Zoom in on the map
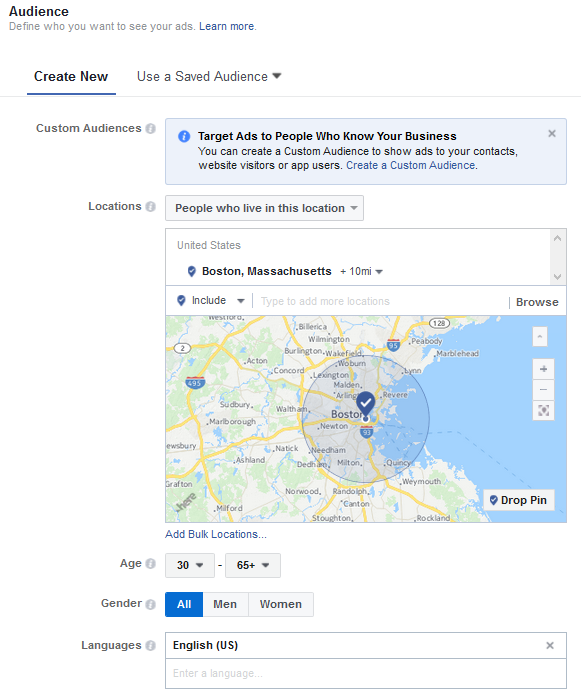This screenshot has height=699, width=581. pos(543,369)
